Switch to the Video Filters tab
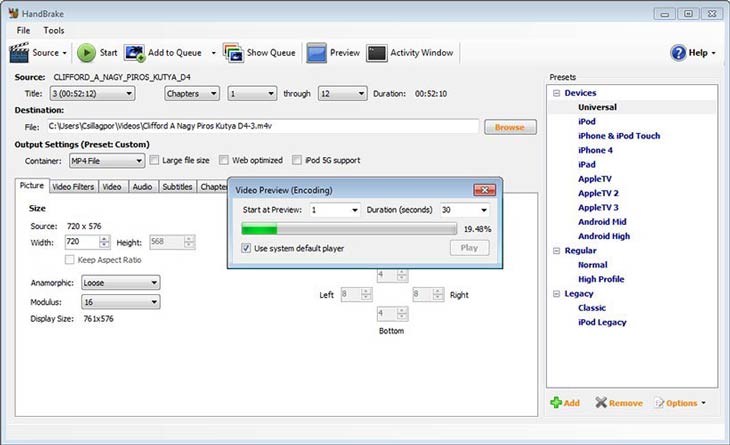730x445 pixels. [73, 187]
